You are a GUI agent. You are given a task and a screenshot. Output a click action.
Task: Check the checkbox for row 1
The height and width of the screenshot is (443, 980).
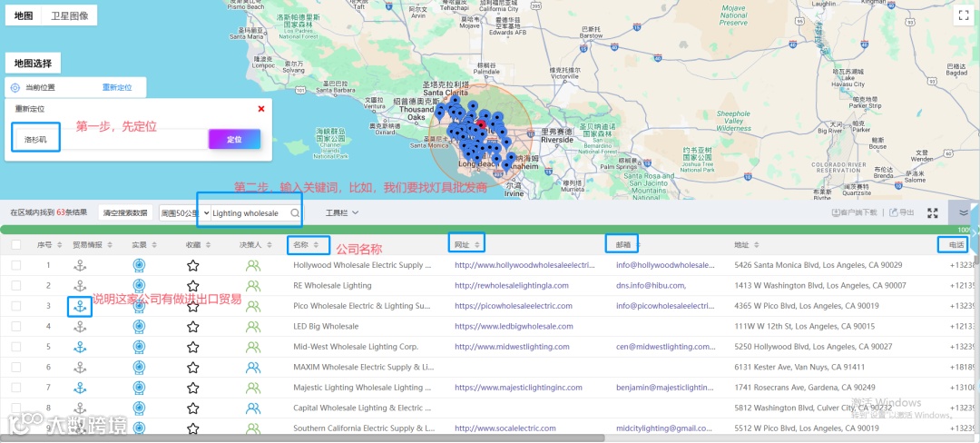tap(16, 266)
